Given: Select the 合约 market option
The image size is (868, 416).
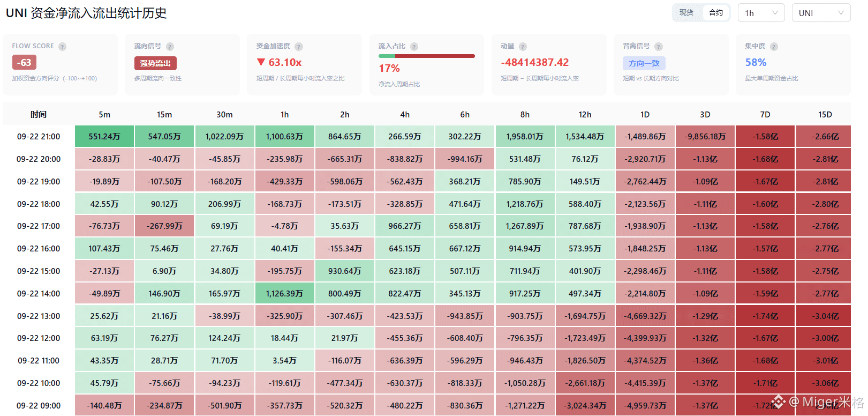Looking at the screenshot, I should 716,13.
